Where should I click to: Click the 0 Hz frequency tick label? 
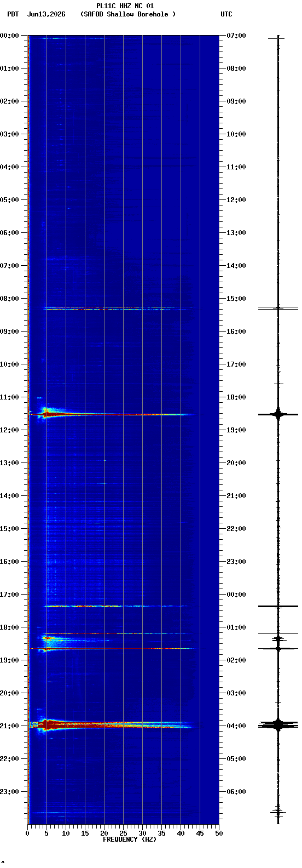point(27,833)
